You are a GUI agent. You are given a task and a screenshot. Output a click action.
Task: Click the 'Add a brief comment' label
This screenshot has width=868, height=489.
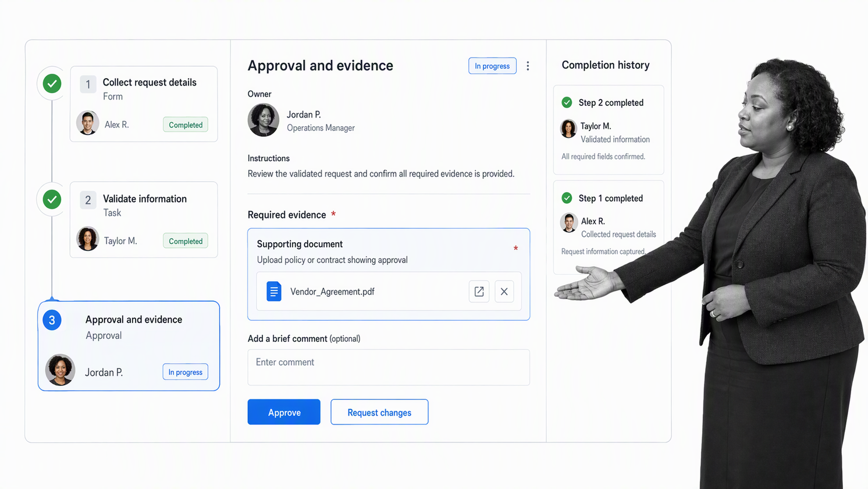(x=287, y=339)
